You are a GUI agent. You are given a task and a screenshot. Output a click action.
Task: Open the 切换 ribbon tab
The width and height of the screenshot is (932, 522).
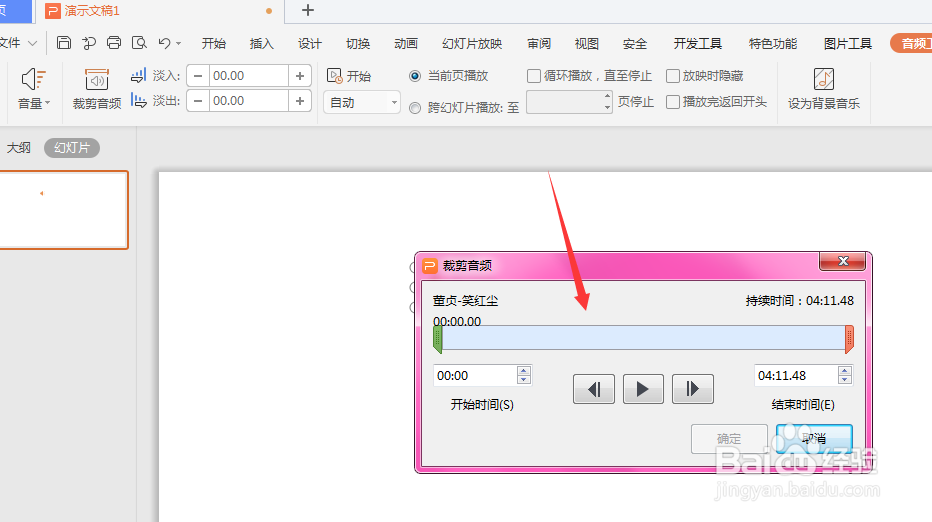[x=358, y=43]
